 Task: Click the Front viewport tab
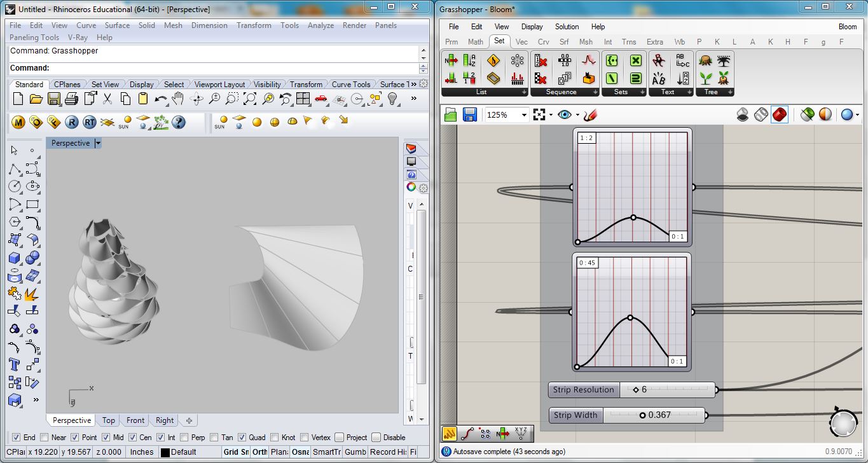tap(135, 420)
